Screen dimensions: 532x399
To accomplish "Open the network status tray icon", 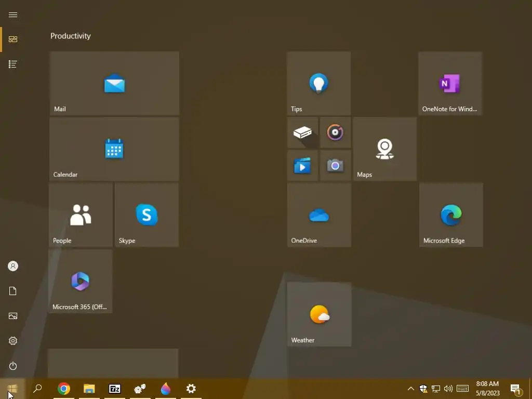I will pos(436,389).
